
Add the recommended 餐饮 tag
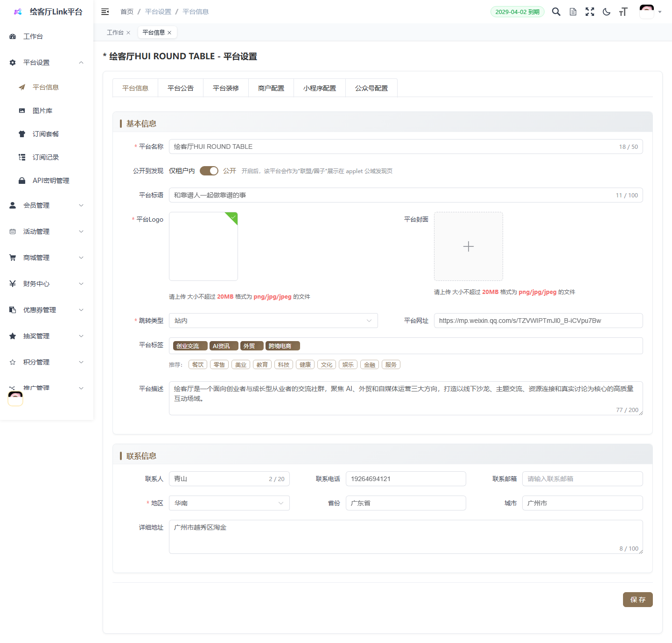(198, 364)
